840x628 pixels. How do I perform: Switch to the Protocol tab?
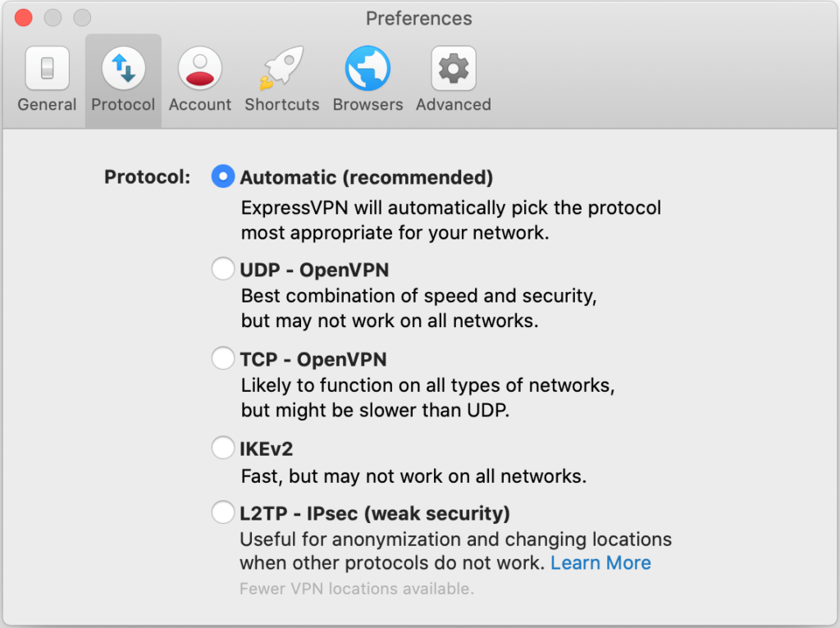(122, 78)
